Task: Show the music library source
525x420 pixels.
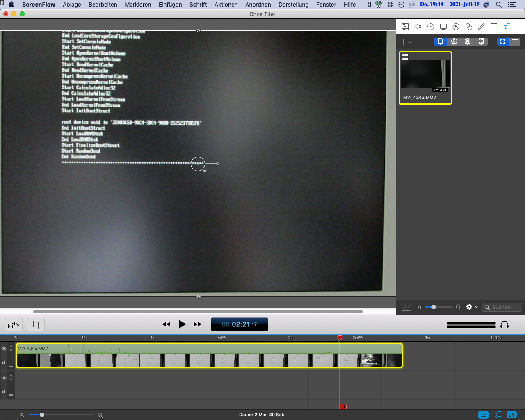Action: (454, 41)
